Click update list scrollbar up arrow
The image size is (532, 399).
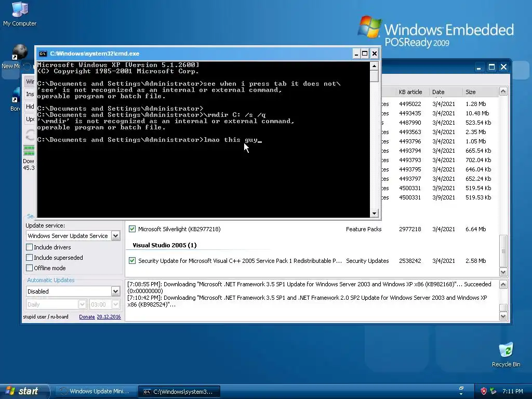point(503,91)
